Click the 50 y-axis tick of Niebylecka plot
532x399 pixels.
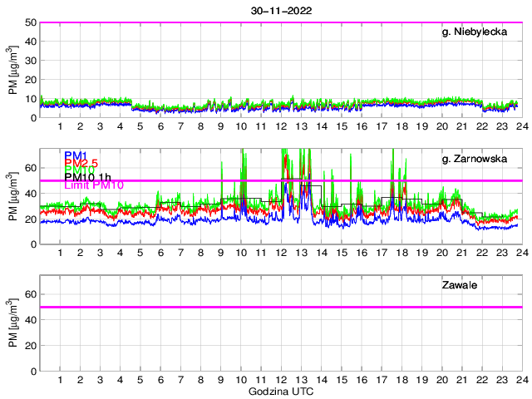click(x=29, y=22)
